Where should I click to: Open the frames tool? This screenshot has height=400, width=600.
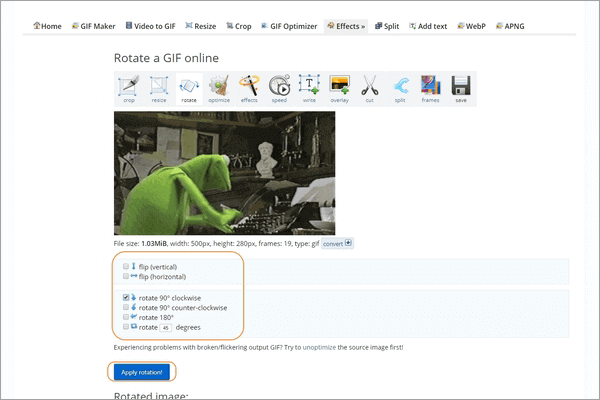coord(430,89)
